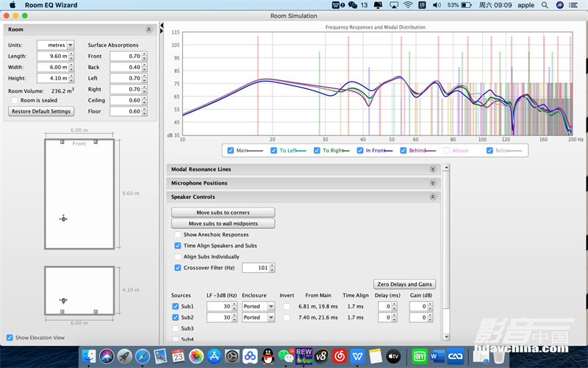Toggle Crossover Filter (Hz) checkbox

point(178,268)
